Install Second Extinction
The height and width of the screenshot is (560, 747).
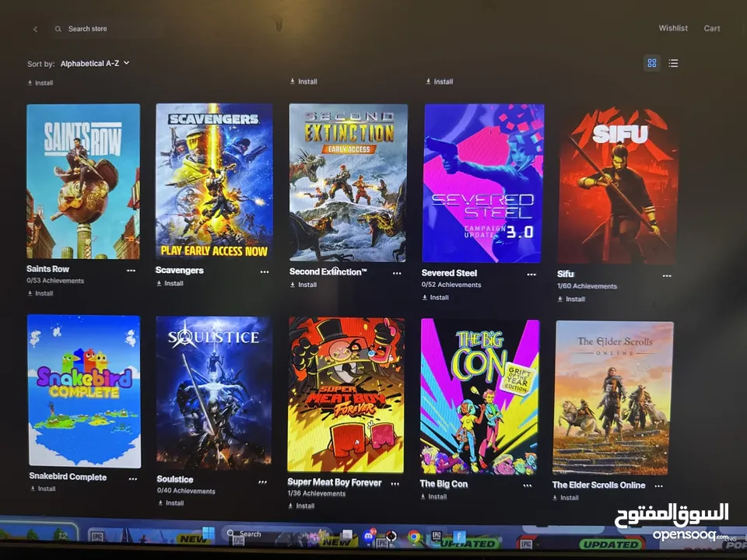[x=303, y=285]
